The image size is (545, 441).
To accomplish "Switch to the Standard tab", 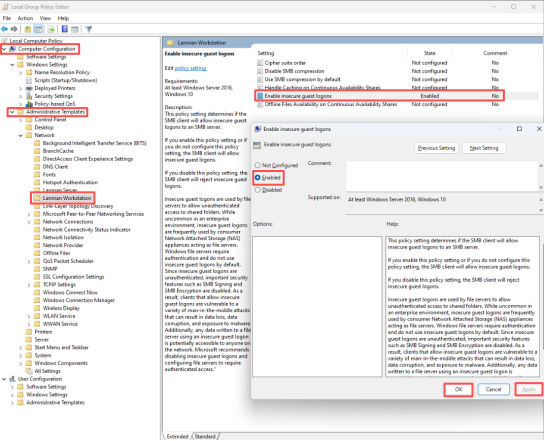I will pos(205,436).
